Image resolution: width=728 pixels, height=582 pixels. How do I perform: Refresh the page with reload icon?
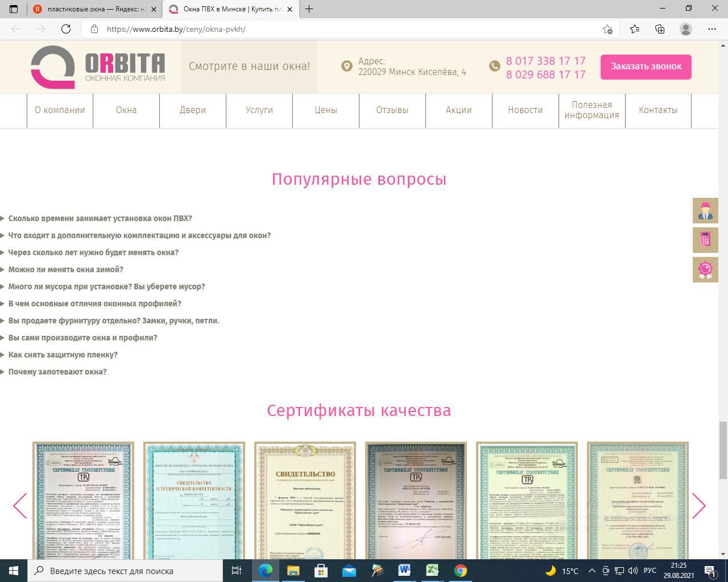(66, 29)
